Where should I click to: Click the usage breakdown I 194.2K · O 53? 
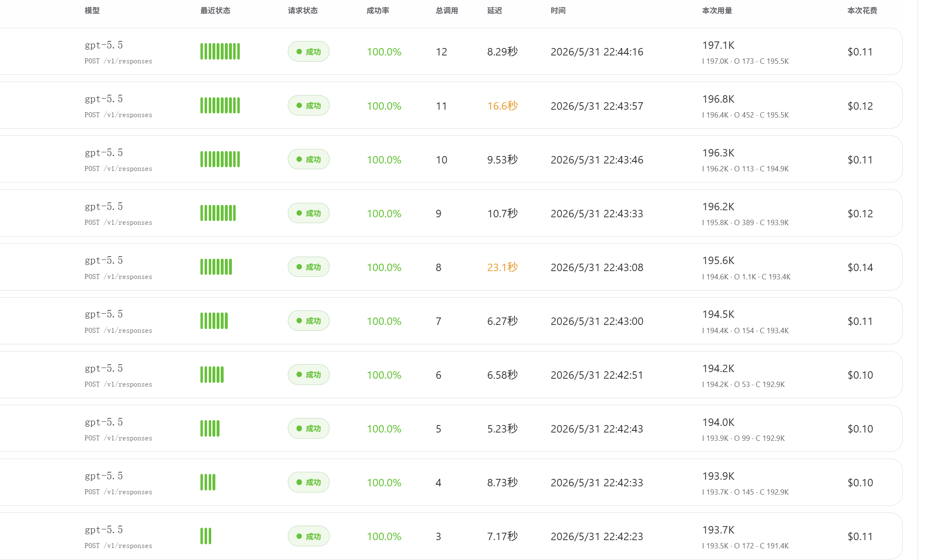point(743,385)
